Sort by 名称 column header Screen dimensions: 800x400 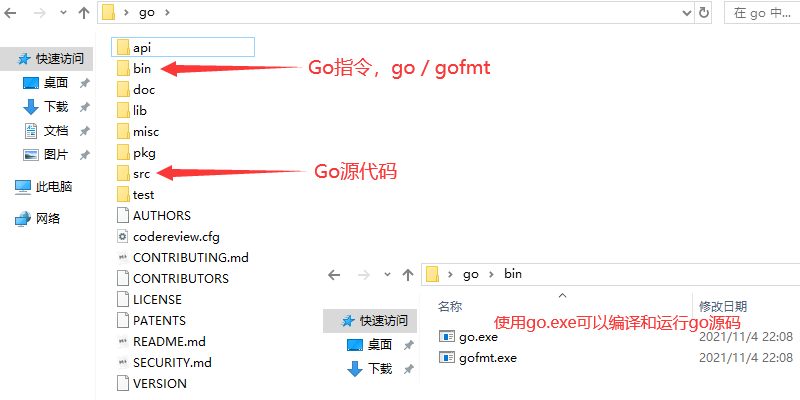point(450,306)
